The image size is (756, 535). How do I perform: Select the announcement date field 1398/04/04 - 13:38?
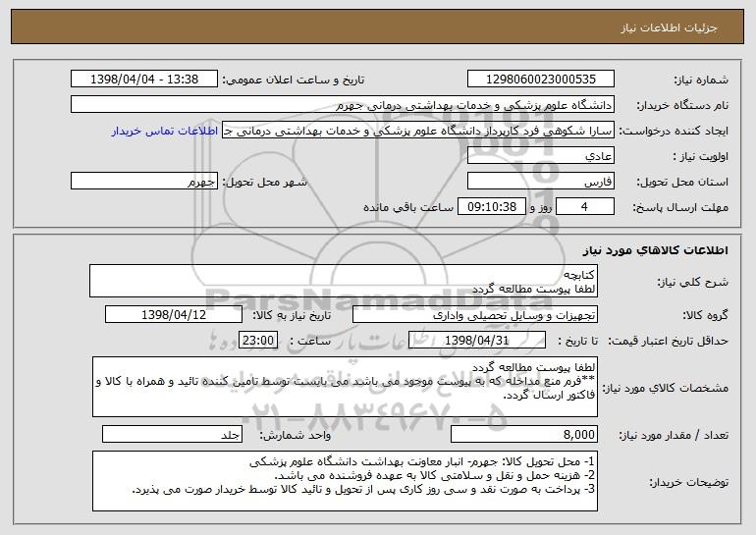[144, 80]
